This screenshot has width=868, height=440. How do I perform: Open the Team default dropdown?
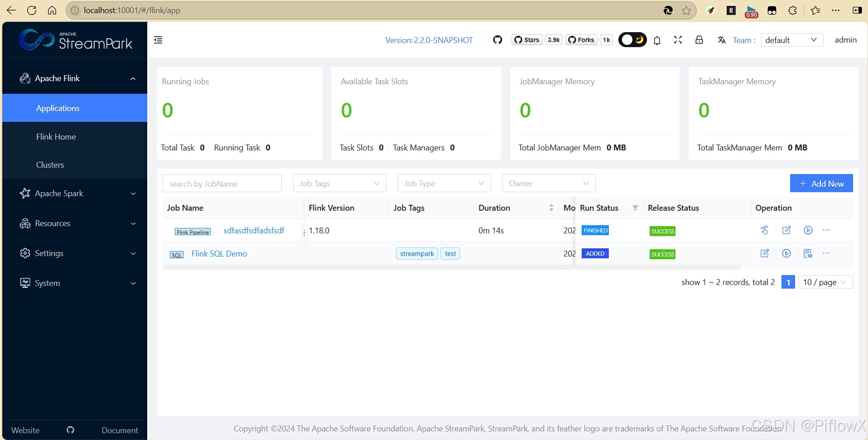tap(791, 40)
